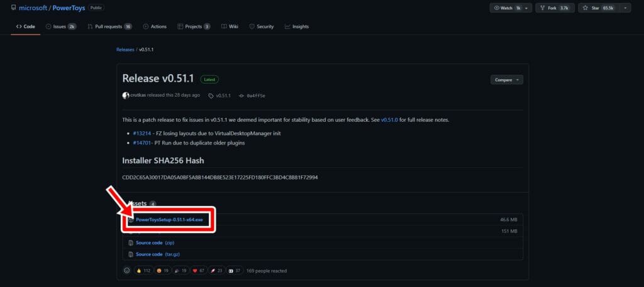
Task: Click the Projects table icon
Action: click(x=180, y=26)
